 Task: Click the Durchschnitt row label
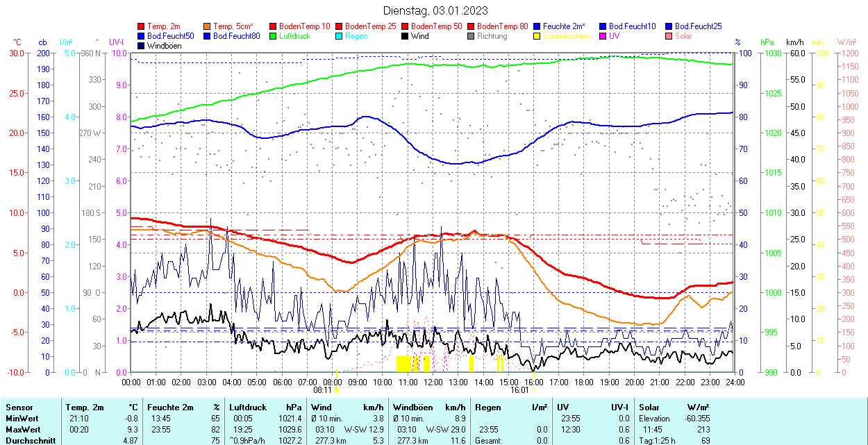tap(29, 441)
